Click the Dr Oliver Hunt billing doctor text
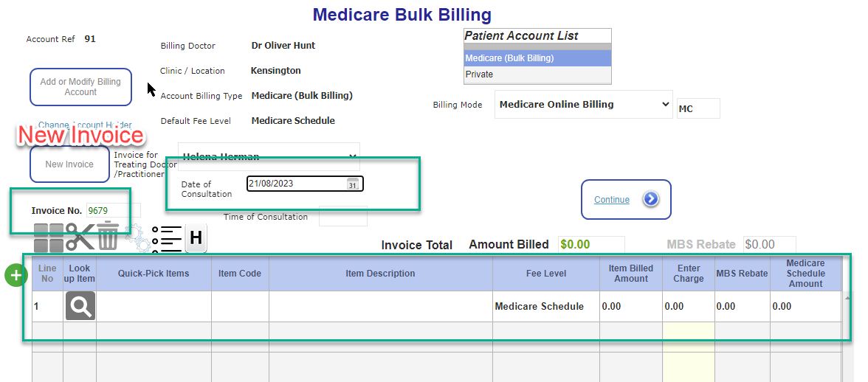 click(283, 45)
